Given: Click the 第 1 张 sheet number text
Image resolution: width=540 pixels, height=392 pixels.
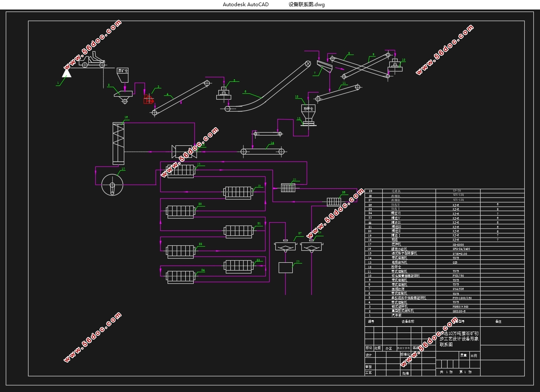Looking at the screenshot, I should pyautogui.click(x=465, y=372).
